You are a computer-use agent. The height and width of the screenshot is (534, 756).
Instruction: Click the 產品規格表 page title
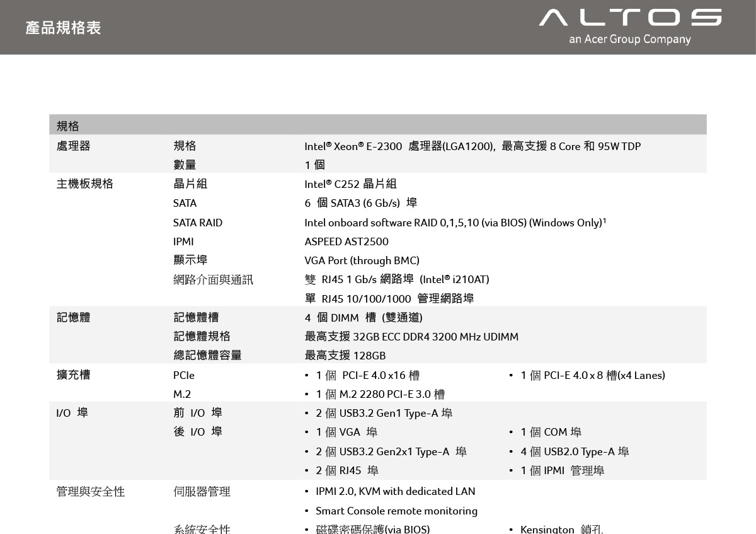pos(63,28)
